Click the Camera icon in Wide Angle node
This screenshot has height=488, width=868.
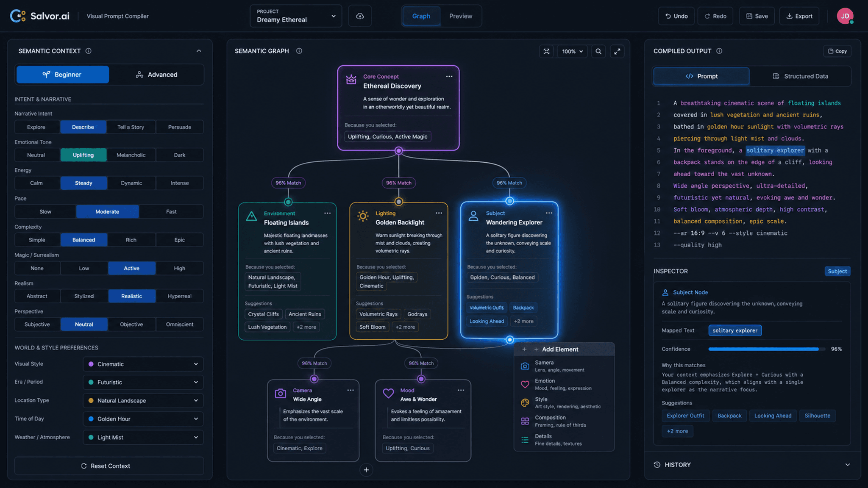point(281,393)
